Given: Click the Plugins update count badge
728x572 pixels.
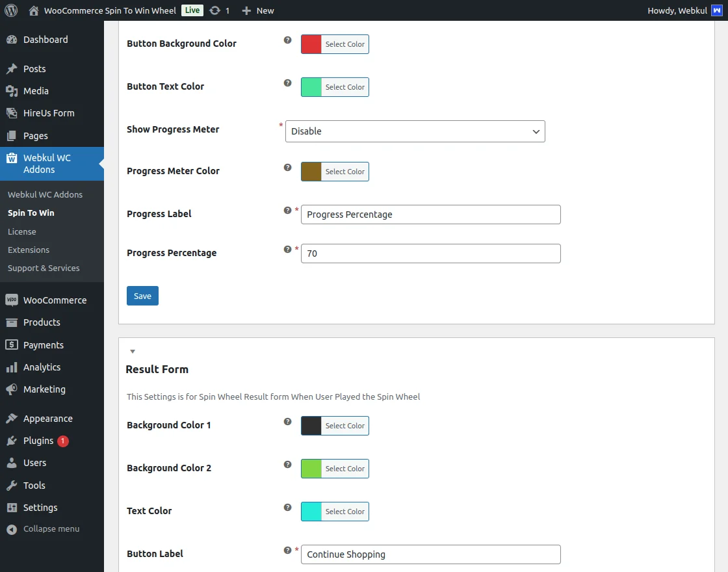Looking at the screenshot, I should [x=63, y=441].
